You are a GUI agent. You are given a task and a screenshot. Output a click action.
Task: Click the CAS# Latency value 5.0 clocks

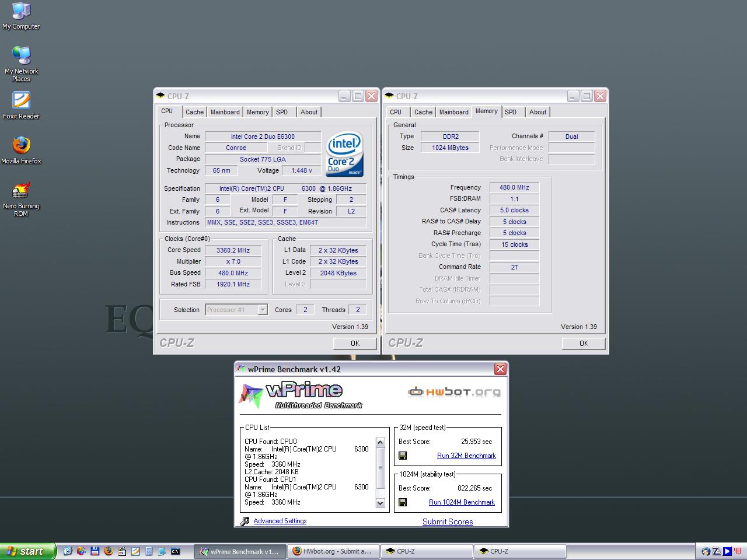tap(514, 210)
